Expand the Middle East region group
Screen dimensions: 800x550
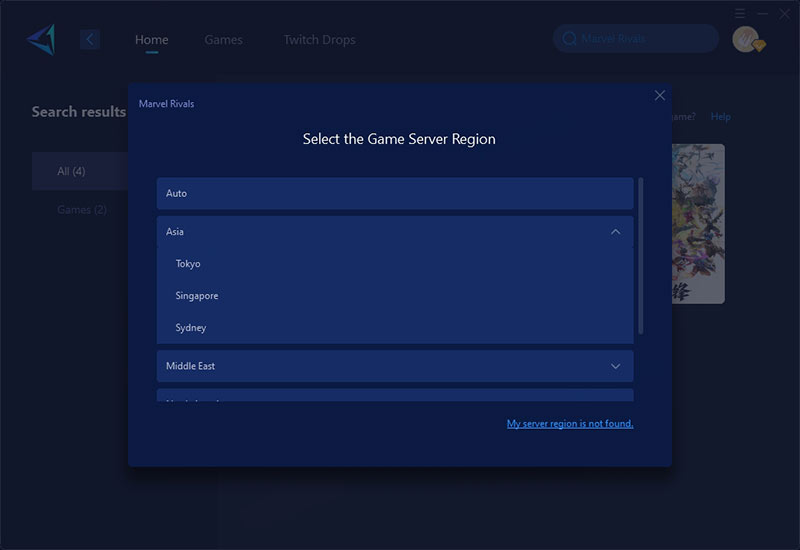click(x=616, y=366)
